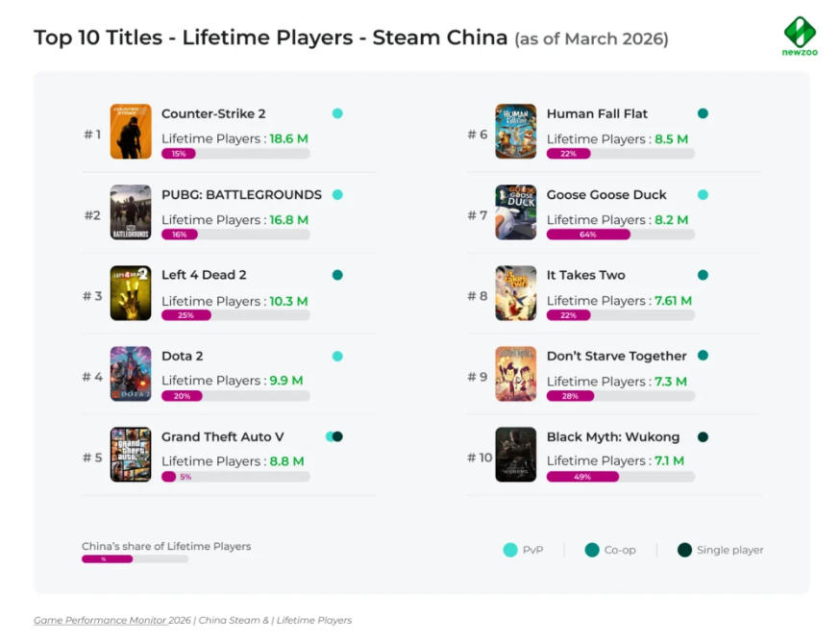Open the Dota 2 game thumbnail
The height and width of the screenshot is (644, 840).
pos(131,374)
